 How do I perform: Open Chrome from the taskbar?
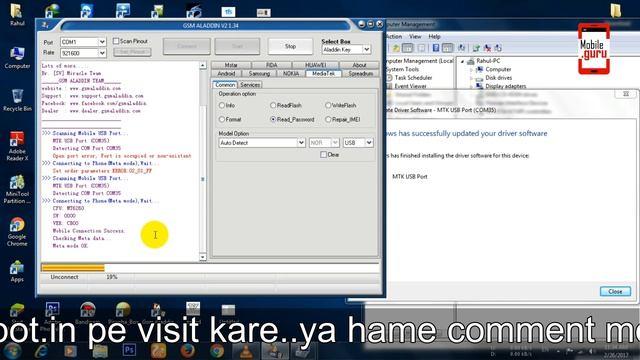217,351
